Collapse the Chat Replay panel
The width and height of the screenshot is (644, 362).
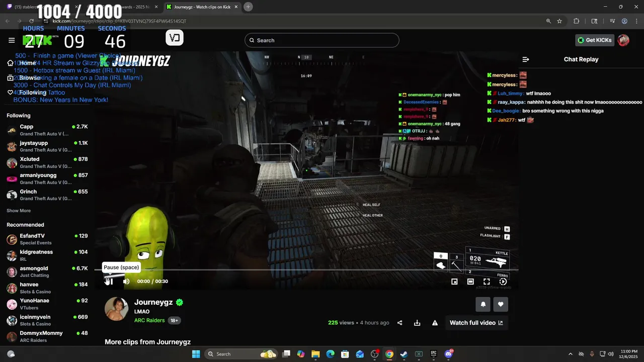tap(526, 59)
